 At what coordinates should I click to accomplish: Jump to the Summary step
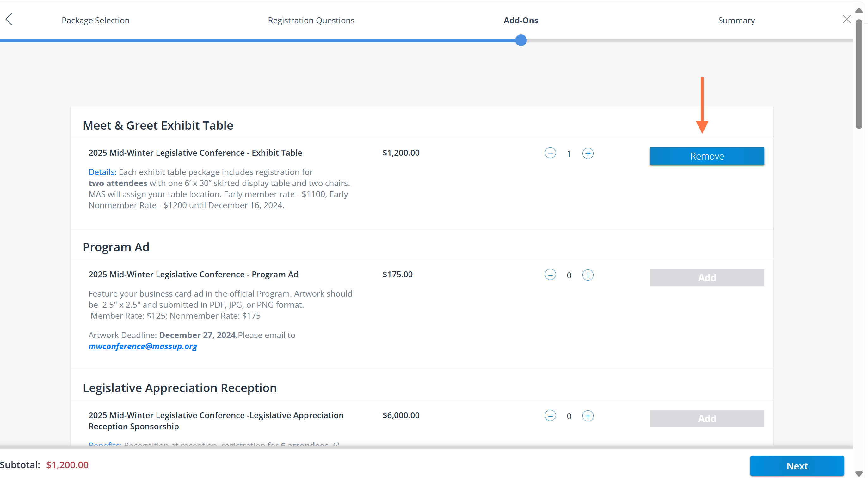click(x=736, y=20)
